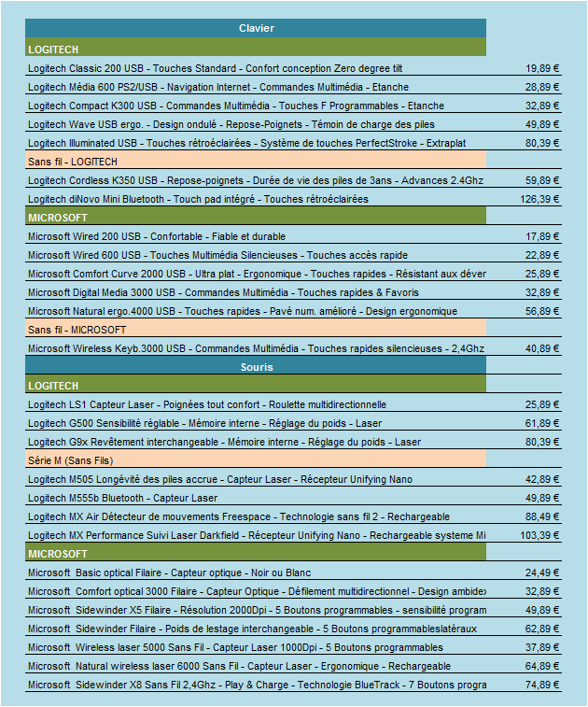
Task: Select the Logitech Wave USB ergo. row
Action: (293, 124)
